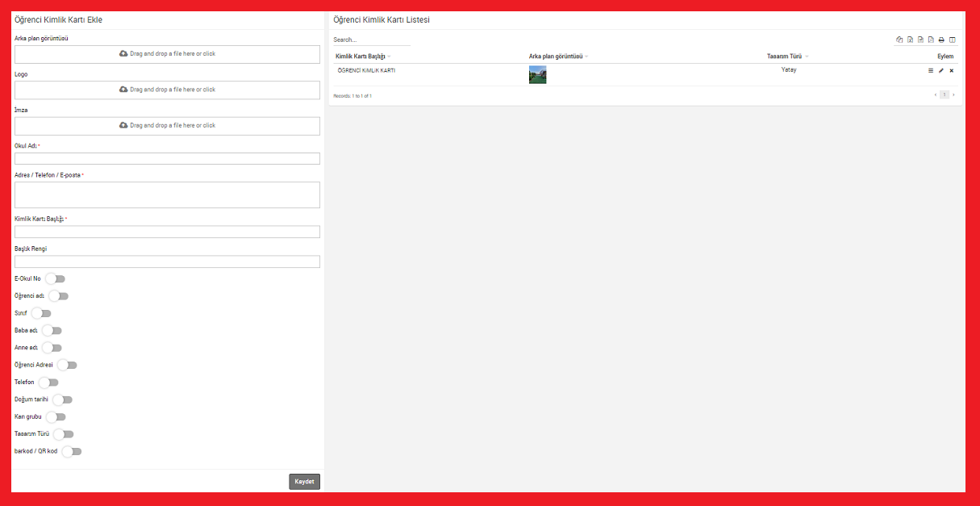The image size is (980, 506).
Task: Open the row's background image thumbnail
Action: click(x=537, y=75)
